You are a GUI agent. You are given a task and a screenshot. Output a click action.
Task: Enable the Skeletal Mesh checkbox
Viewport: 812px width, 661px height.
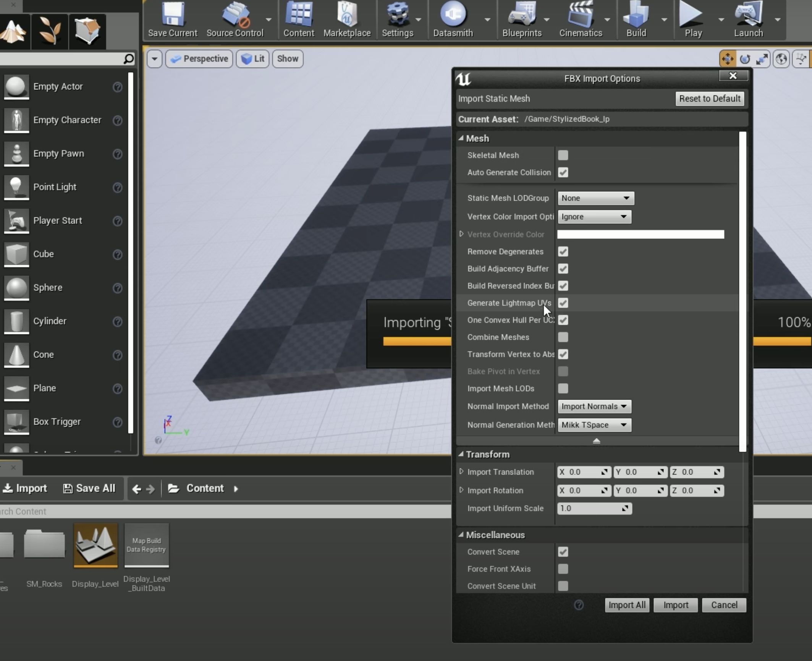point(563,155)
